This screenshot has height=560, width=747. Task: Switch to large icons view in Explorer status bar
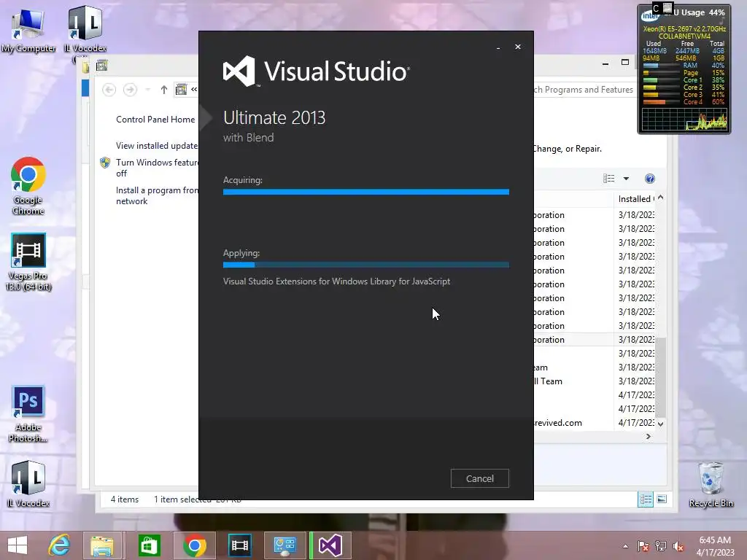click(x=662, y=499)
